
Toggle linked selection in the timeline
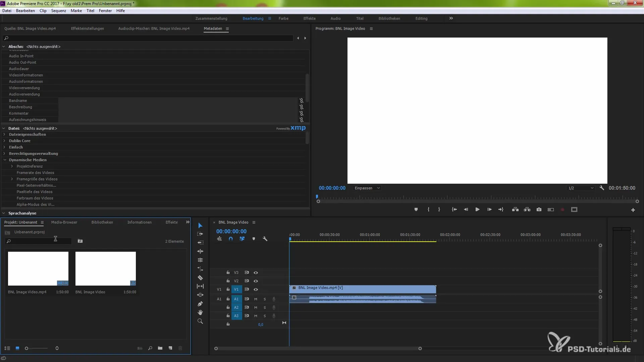point(242,239)
